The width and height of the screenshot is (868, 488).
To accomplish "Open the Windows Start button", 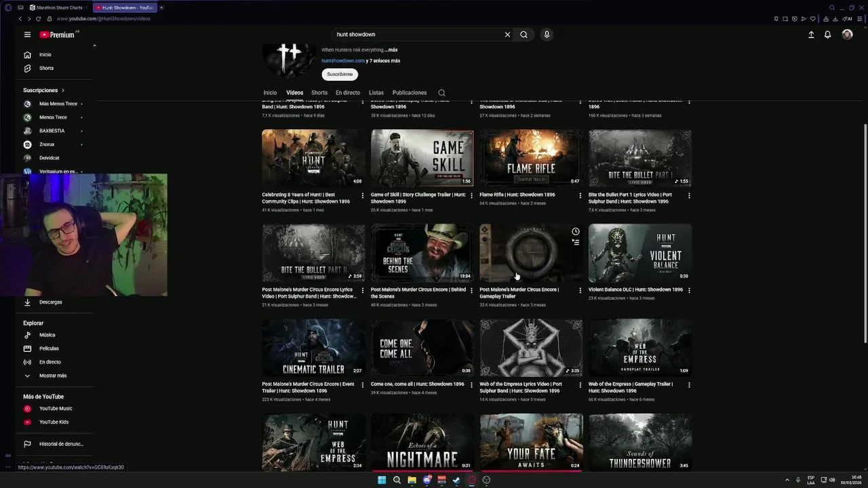I will pyautogui.click(x=382, y=480).
